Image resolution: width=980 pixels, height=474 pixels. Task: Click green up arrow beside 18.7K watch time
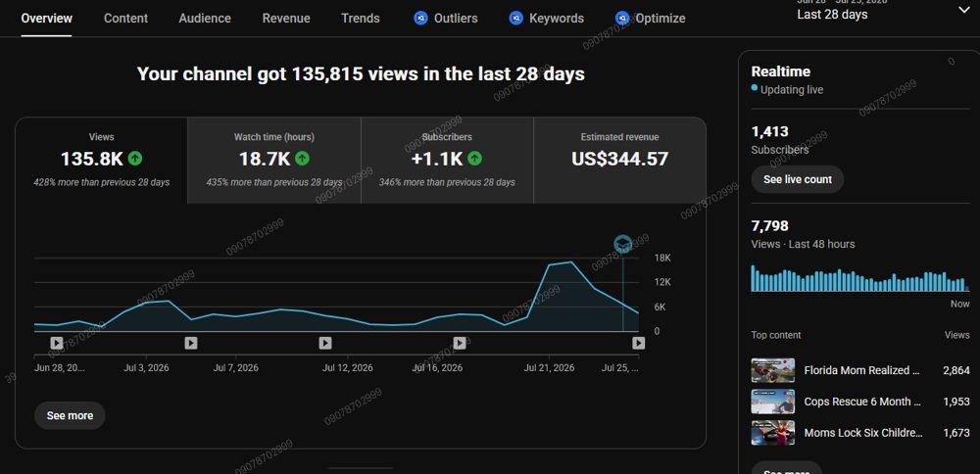pos(303,159)
